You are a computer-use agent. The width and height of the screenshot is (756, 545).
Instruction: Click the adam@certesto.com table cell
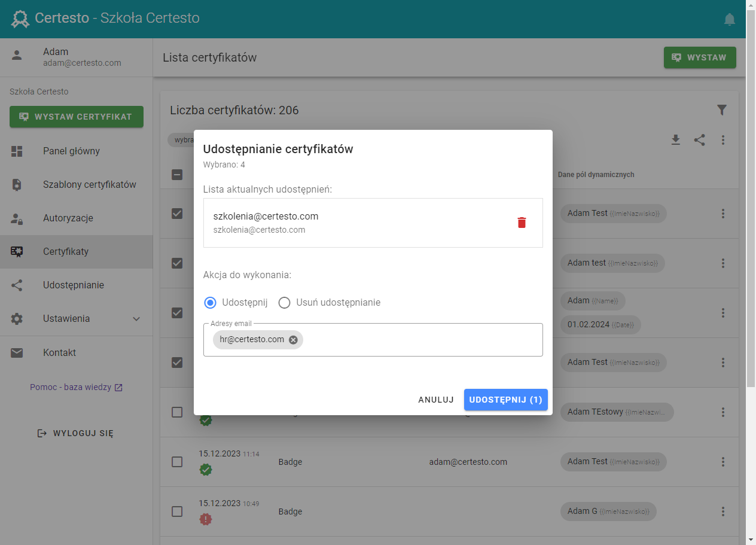pos(468,462)
